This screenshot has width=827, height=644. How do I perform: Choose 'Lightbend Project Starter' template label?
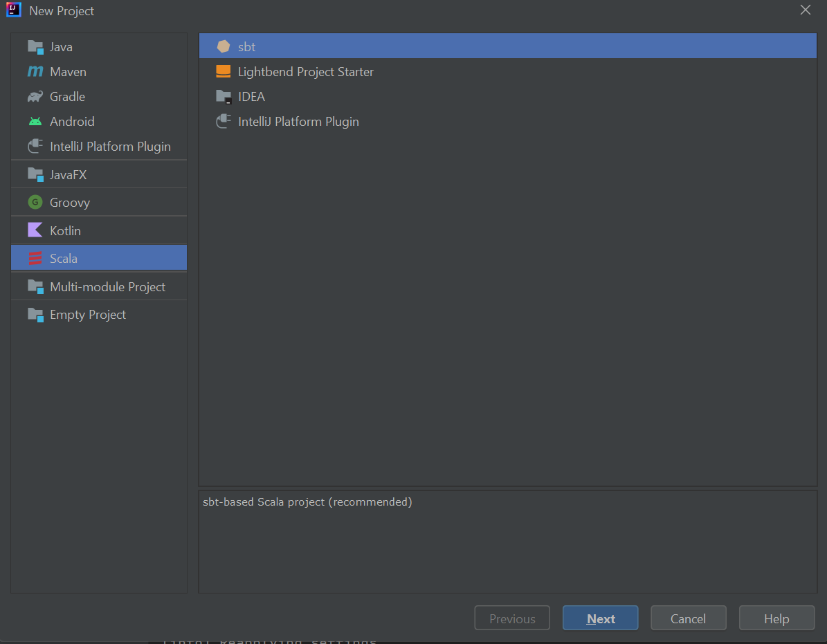point(306,72)
